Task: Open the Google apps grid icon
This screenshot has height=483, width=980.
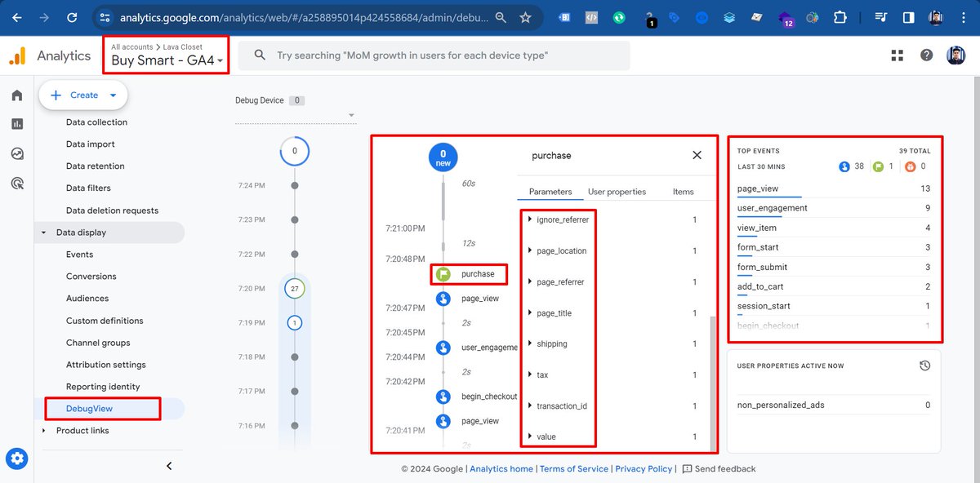Action: 898,55
